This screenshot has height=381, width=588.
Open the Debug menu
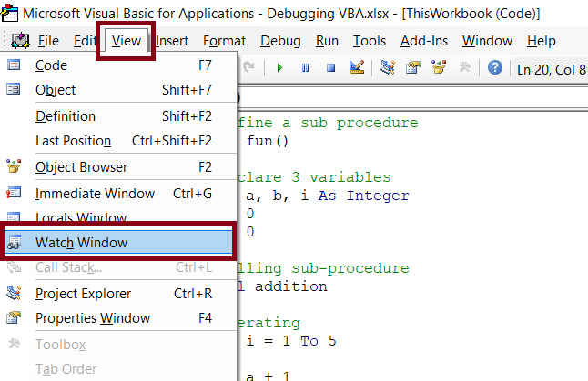[280, 41]
